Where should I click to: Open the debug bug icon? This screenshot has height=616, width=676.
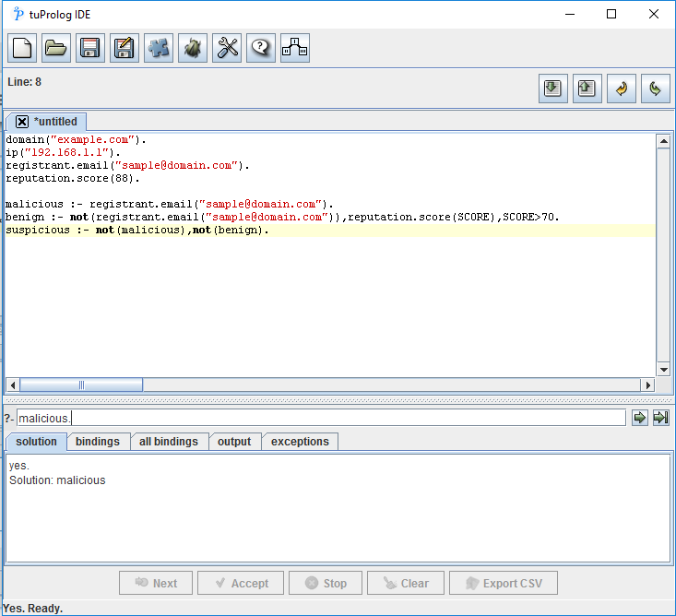tap(193, 48)
